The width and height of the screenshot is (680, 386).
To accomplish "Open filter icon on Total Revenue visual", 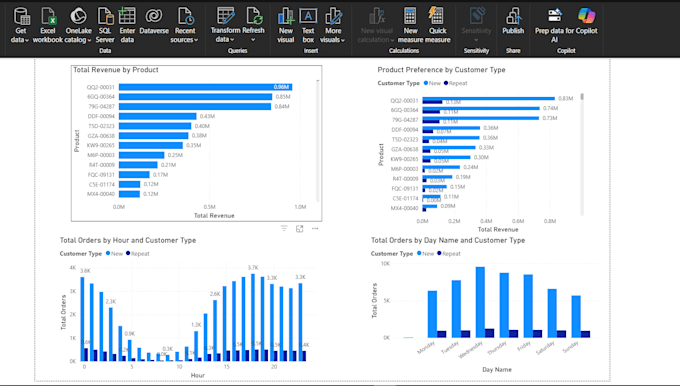I will (x=284, y=229).
